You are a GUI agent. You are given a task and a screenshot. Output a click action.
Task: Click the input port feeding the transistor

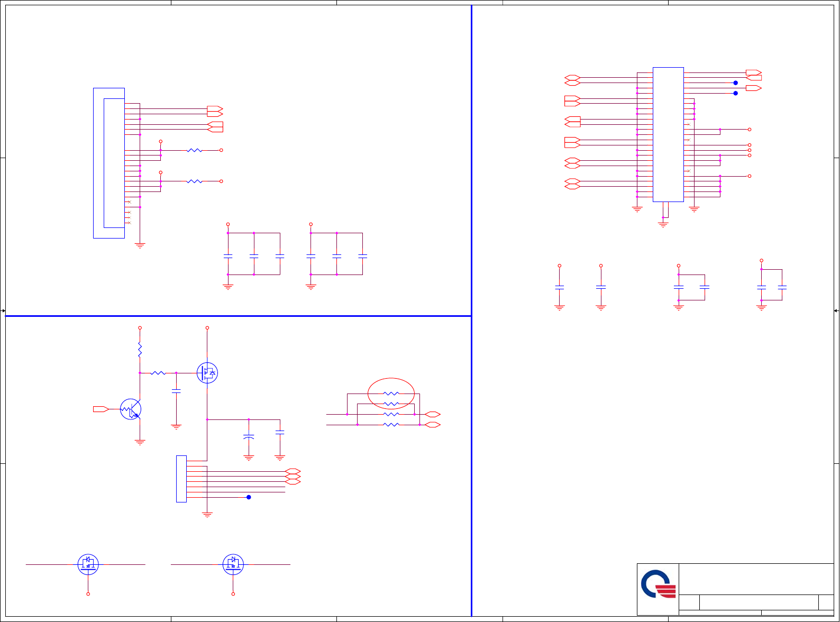pyautogui.click(x=101, y=409)
